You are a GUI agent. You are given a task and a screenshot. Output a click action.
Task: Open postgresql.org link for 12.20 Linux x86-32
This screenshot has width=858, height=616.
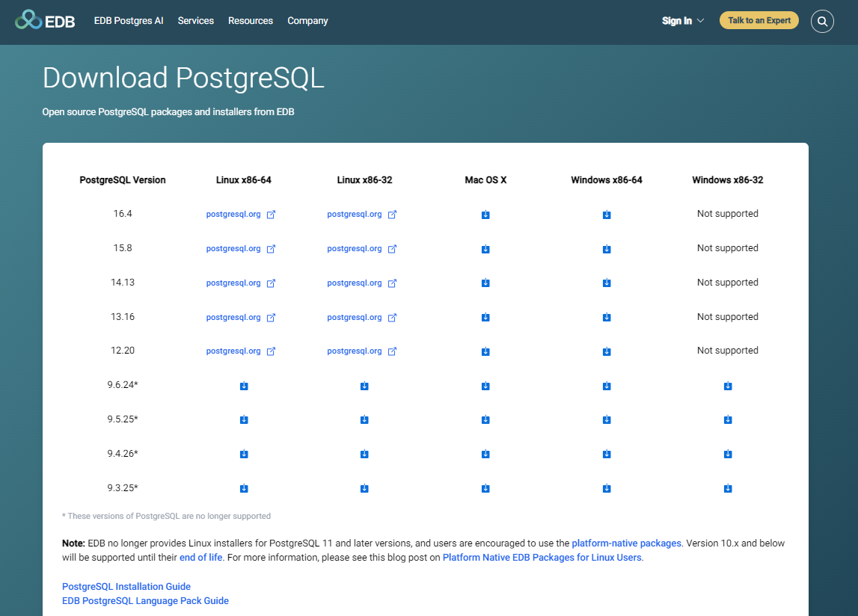362,351
